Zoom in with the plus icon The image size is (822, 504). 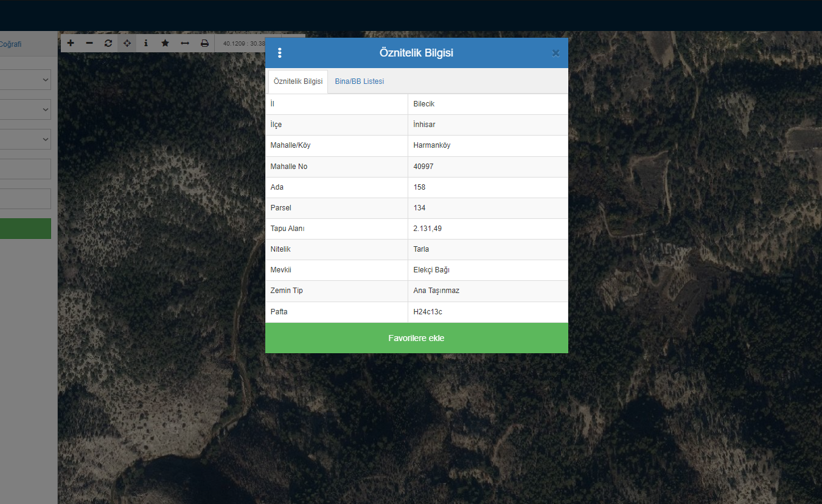[x=71, y=43]
